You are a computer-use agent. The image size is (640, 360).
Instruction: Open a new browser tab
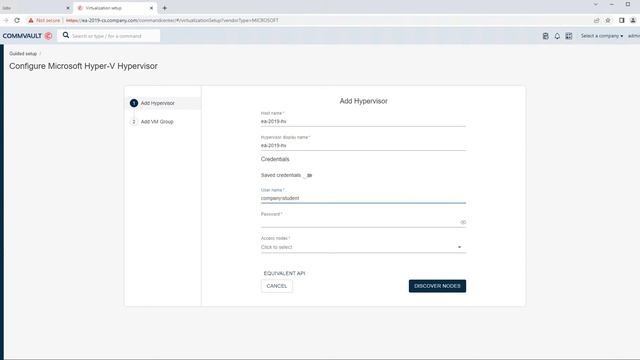[x=164, y=8]
